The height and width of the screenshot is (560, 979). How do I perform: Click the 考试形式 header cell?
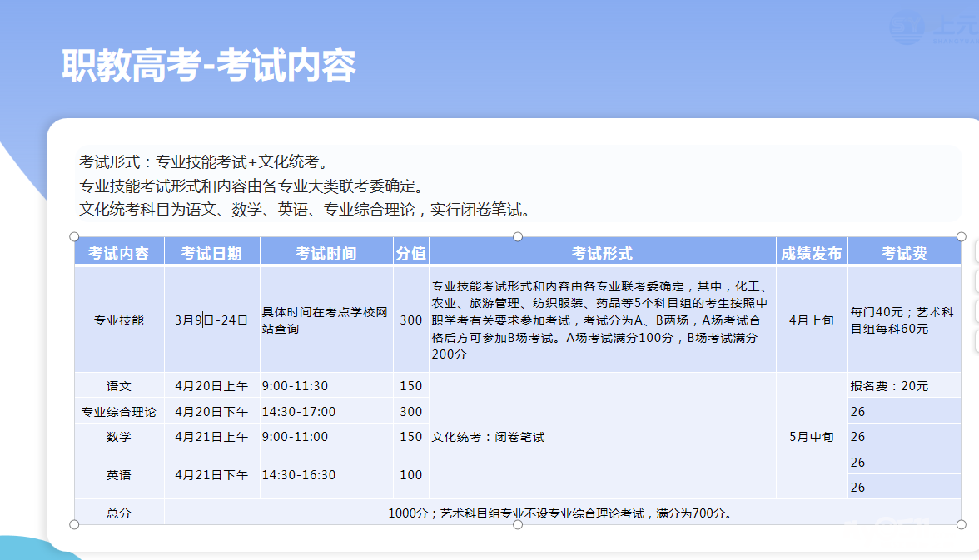[x=602, y=253]
